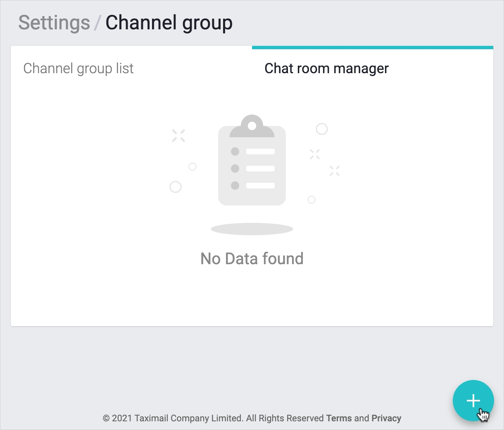Viewport: 504px width, 430px height.
Task: Click the teal active tab indicator bar
Action: (372, 48)
